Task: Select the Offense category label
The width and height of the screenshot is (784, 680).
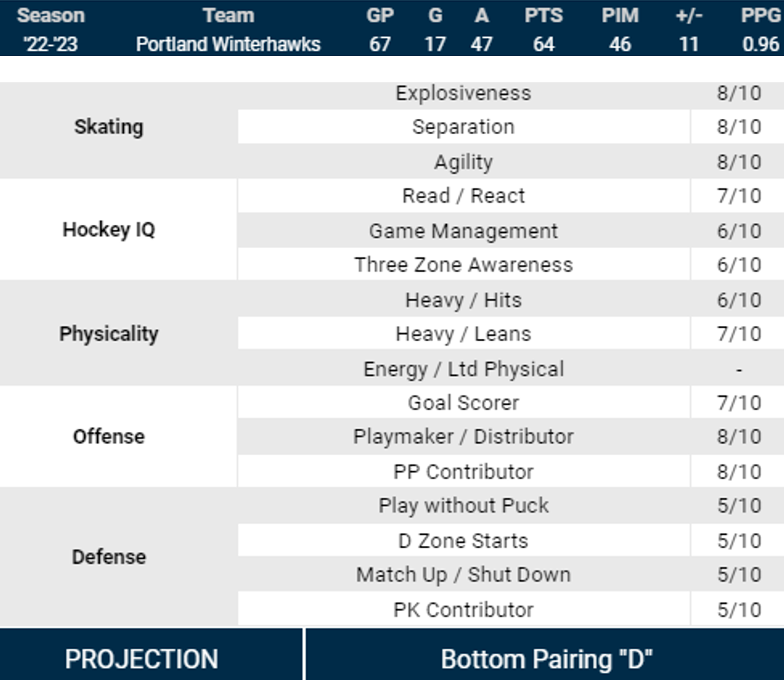Action: point(109,436)
